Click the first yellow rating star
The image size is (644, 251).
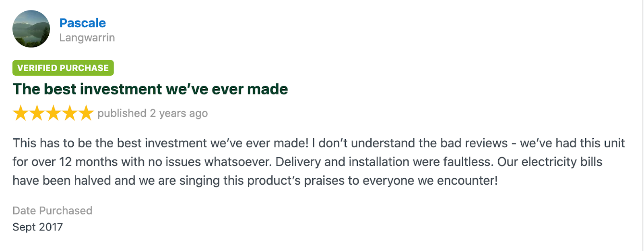pos(21,113)
